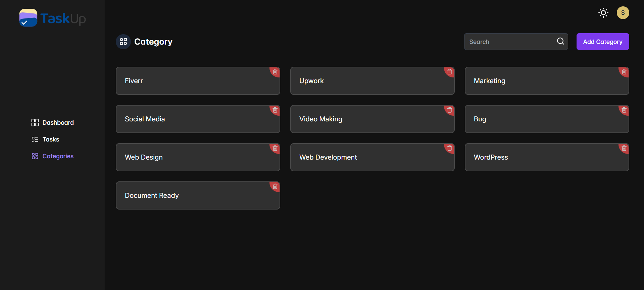Viewport: 644px width, 290px height.
Task: Delete the Document Ready category
Action: (x=275, y=186)
